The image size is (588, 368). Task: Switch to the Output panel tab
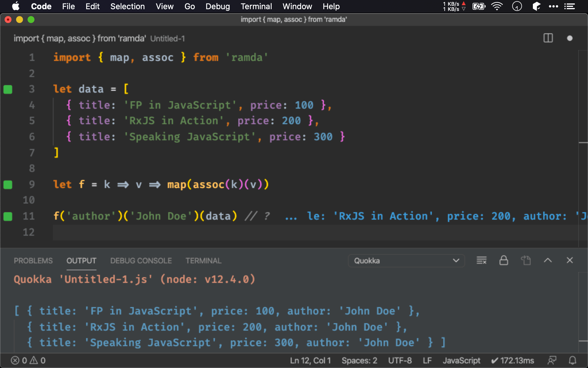pyautogui.click(x=82, y=261)
